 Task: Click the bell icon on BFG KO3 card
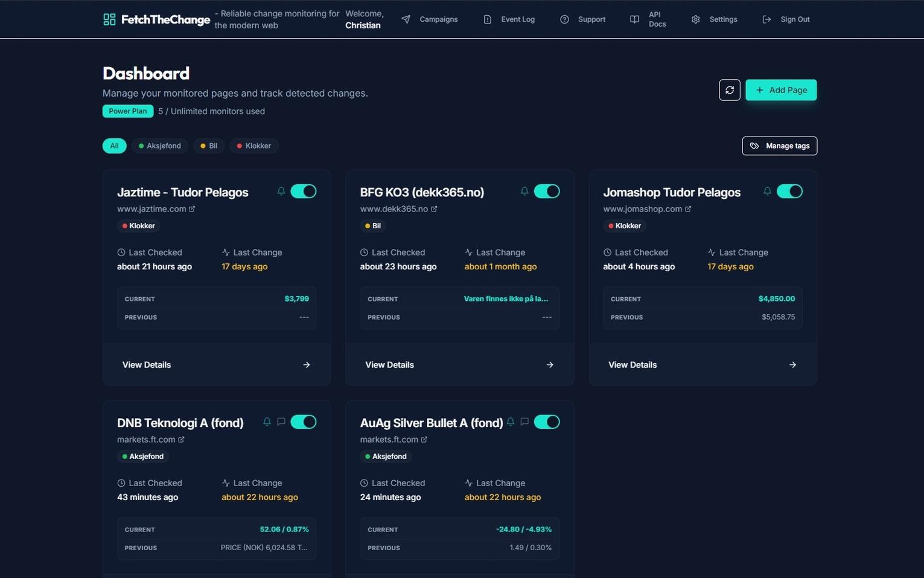524,191
